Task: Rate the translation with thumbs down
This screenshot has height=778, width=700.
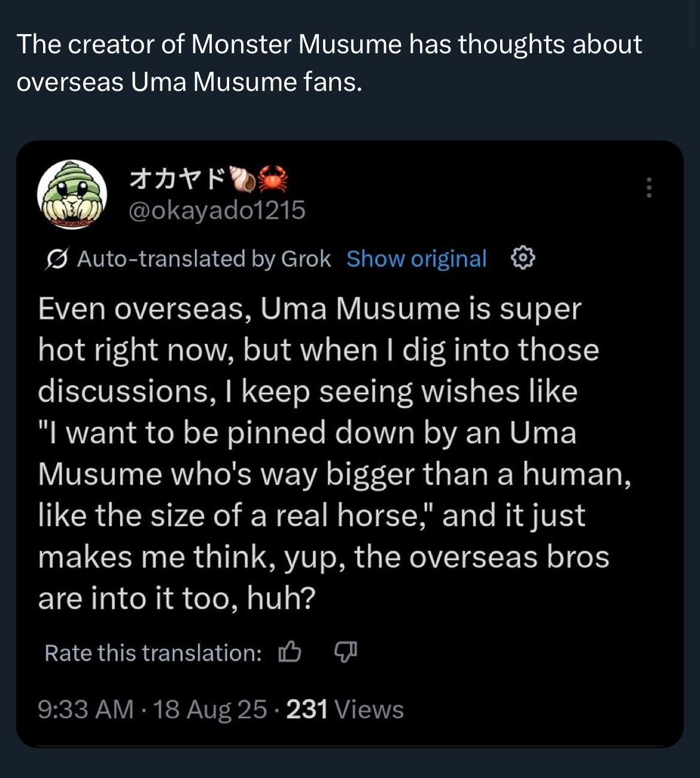Action: click(x=345, y=652)
